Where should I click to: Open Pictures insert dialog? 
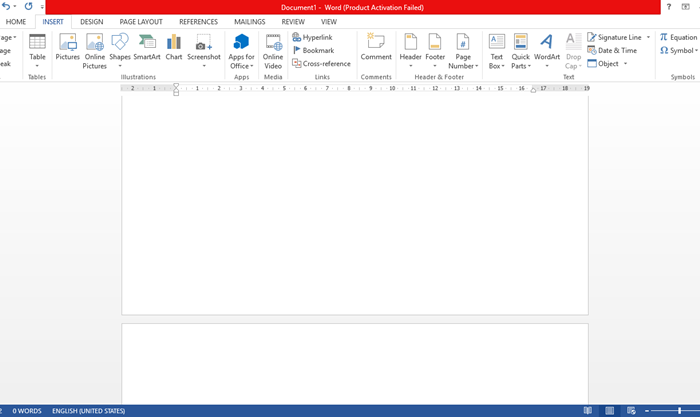click(67, 48)
